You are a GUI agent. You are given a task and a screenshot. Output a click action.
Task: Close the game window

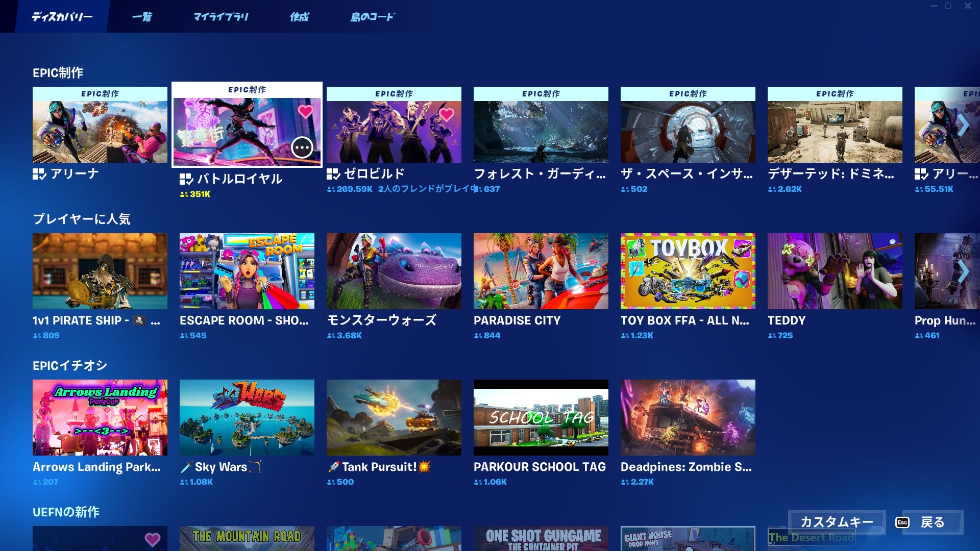point(967,6)
